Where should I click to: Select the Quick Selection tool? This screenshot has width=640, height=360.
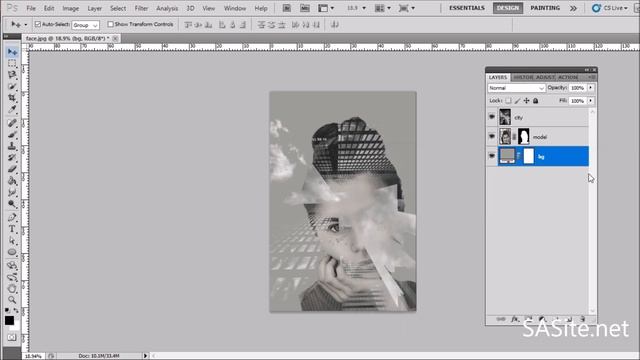12,87
